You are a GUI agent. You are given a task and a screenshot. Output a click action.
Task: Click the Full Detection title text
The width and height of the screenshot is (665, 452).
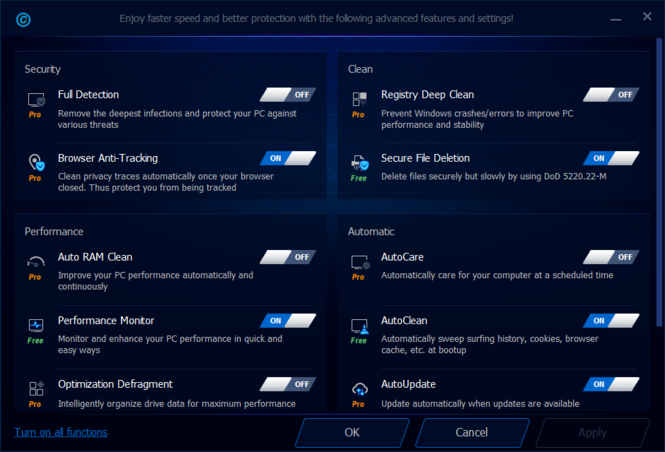point(88,95)
